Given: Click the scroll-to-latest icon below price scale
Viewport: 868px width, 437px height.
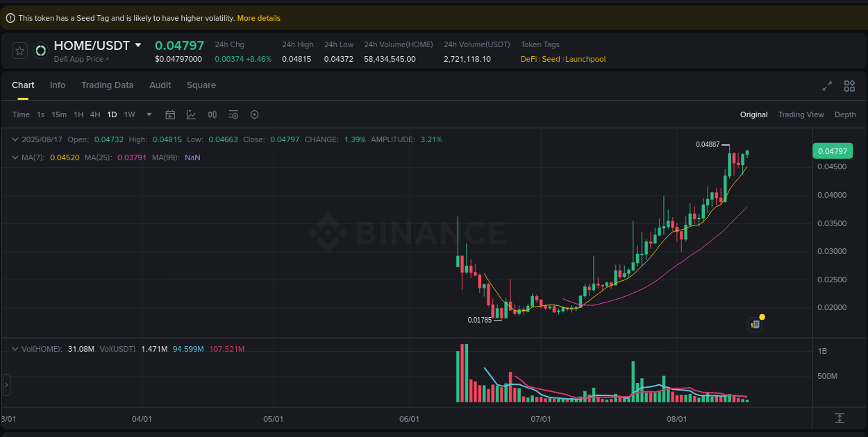Looking at the screenshot, I should point(840,419).
